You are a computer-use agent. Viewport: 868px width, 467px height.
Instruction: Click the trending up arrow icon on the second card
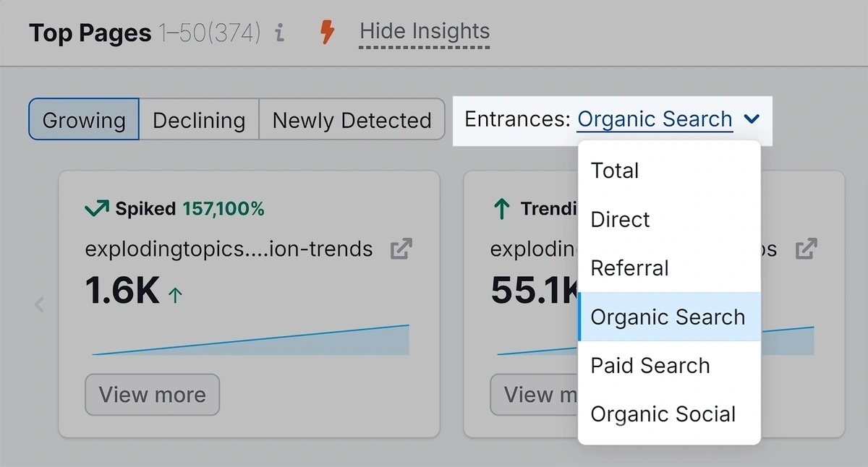pos(501,208)
